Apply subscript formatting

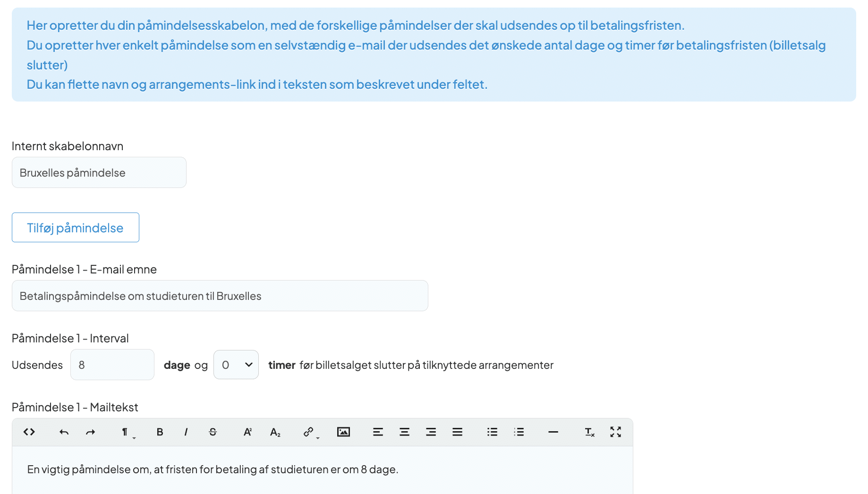pos(275,432)
